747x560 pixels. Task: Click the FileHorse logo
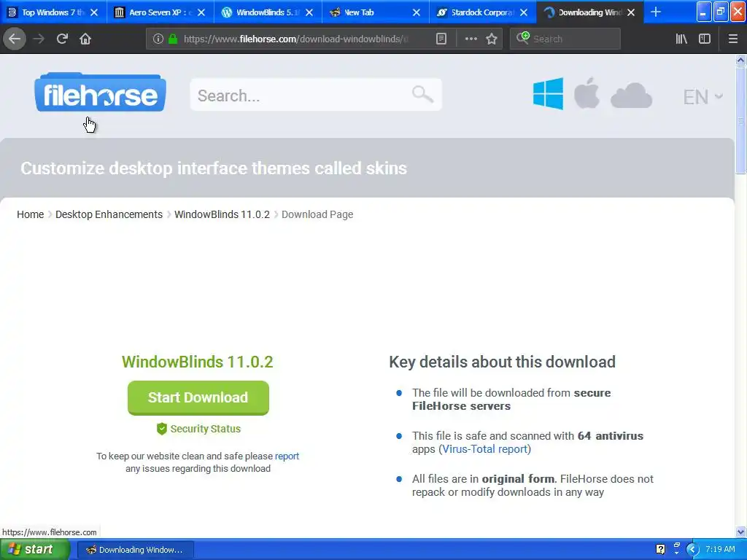[x=101, y=93]
